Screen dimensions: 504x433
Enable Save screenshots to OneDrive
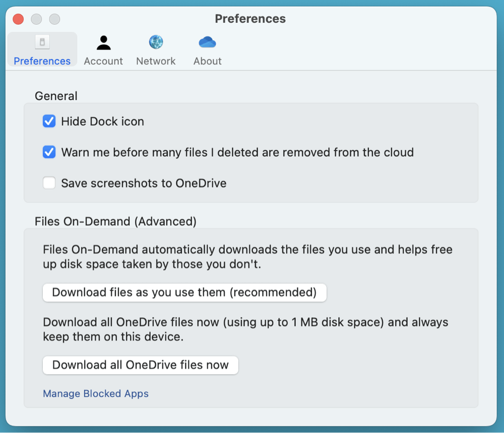[49, 183]
